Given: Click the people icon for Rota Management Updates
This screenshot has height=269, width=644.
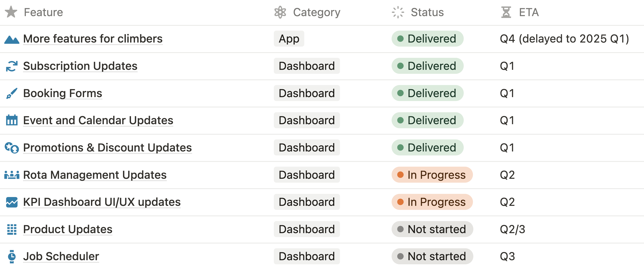Looking at the screenshot, I should click(11, 175).
